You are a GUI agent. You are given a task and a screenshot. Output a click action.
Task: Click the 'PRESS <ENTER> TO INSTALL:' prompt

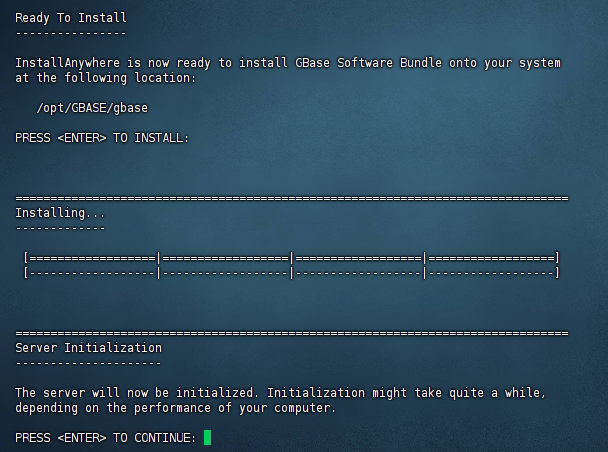click(102, 138)
